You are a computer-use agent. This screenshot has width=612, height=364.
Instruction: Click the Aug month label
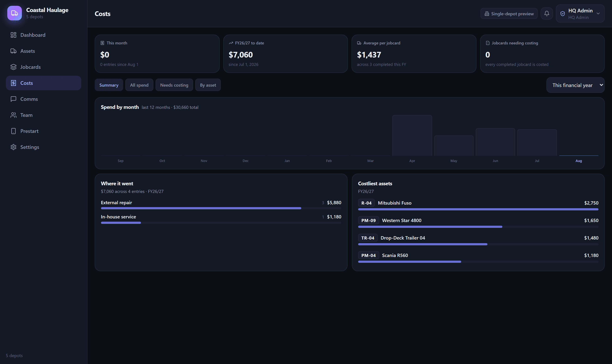point(578,161)
